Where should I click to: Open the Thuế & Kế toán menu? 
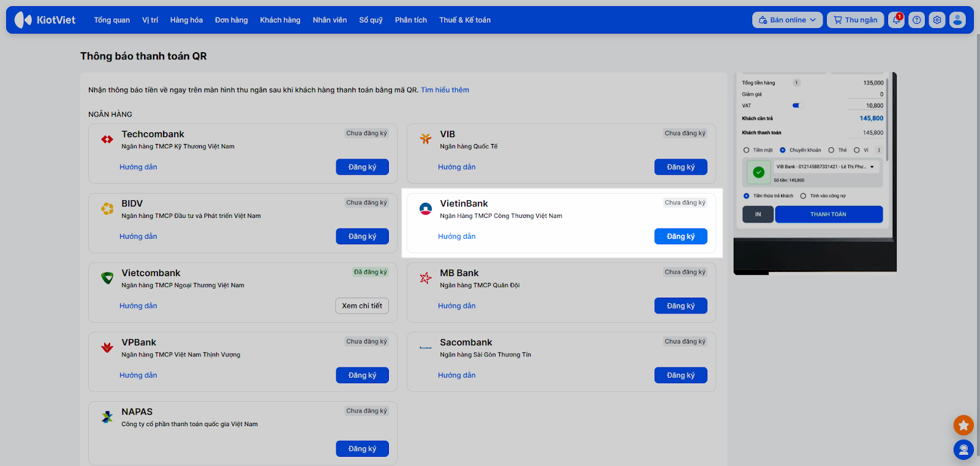click(x=464, y=20)
